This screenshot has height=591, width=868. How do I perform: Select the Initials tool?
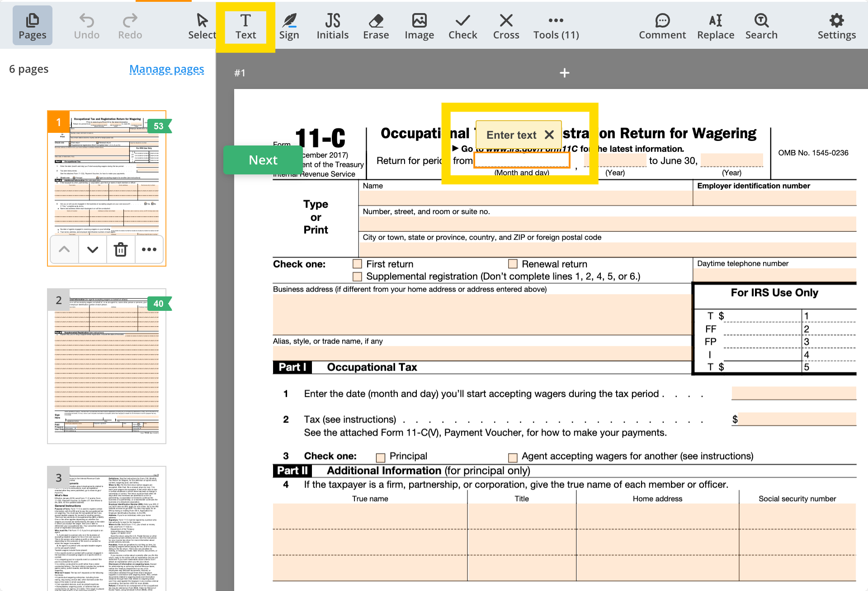[x=332, y=25]
